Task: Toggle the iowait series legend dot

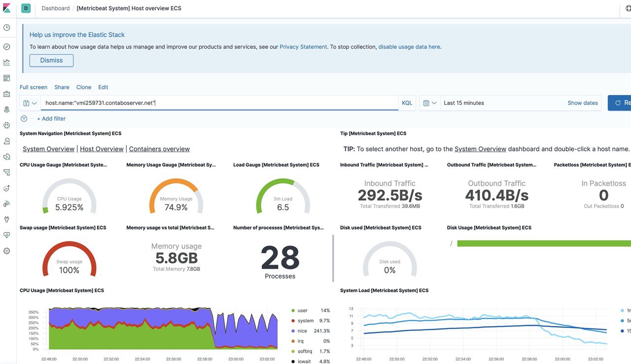Action: 293,362
